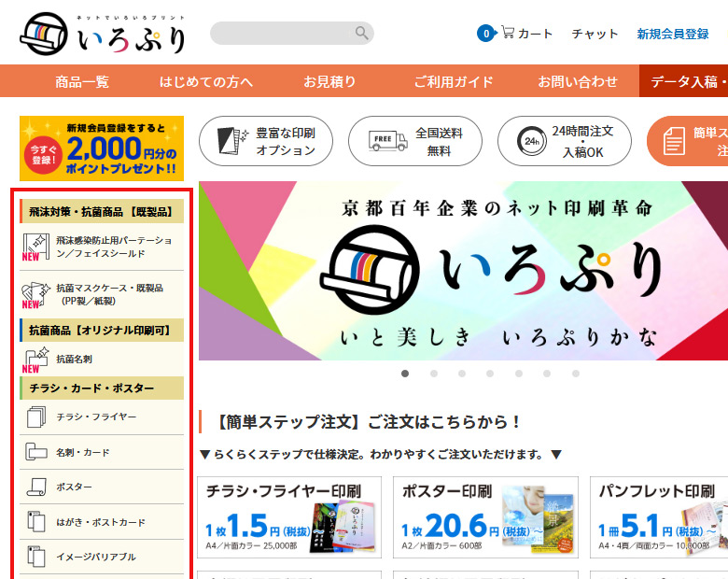Viewport: 728px width, 579px height.
Task: Click the rolled poster icon for ポスター
Action: 36,487
